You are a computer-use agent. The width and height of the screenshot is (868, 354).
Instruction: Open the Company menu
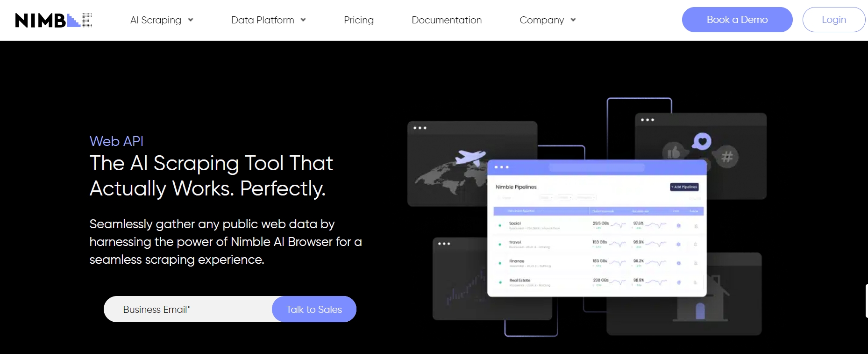(x=541, y=20)
